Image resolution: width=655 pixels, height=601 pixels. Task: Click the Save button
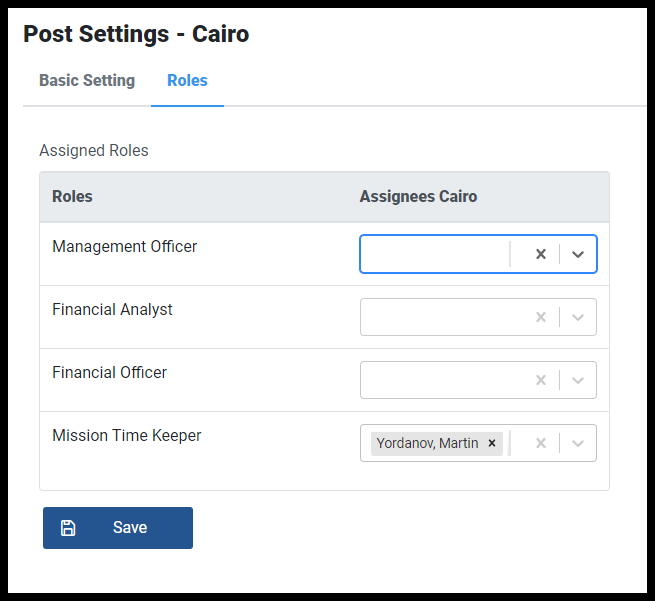pos(118,528)
